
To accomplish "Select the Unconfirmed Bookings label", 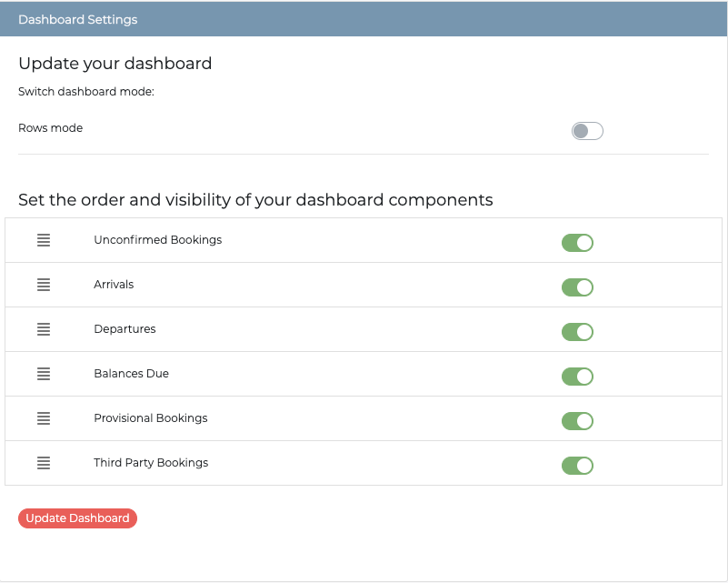I will point(157,240).
